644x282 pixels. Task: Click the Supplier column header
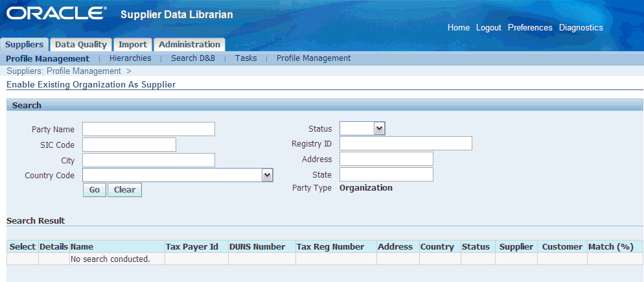point(516,246)
